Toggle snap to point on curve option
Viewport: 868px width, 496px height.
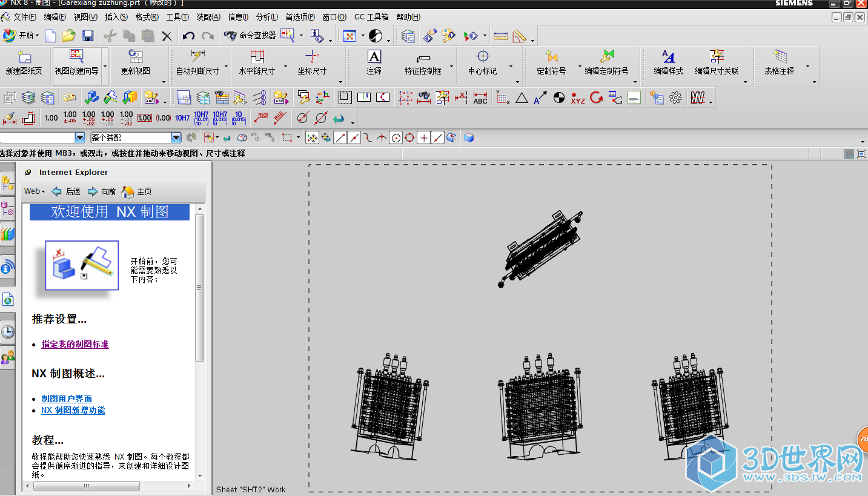pos(437,138)
